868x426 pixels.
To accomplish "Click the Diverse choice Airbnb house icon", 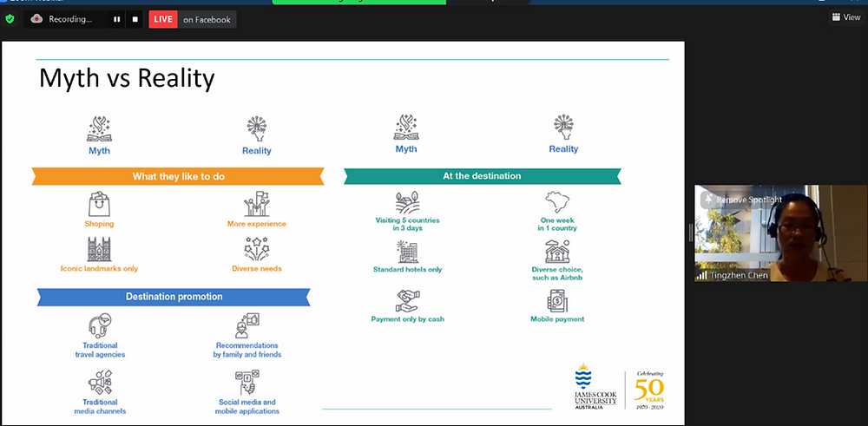I will click(x=557, y=251).
